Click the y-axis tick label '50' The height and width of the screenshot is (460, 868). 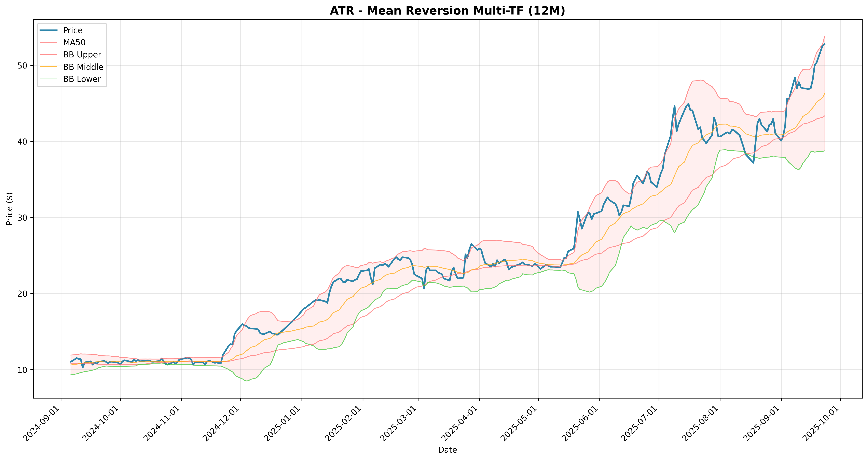coord(22,66)
